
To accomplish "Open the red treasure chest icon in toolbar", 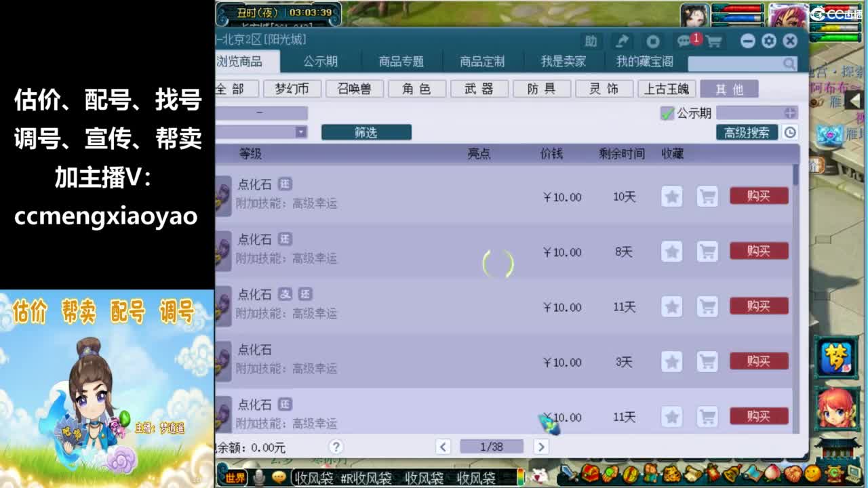I will click(x=591, y=473).
